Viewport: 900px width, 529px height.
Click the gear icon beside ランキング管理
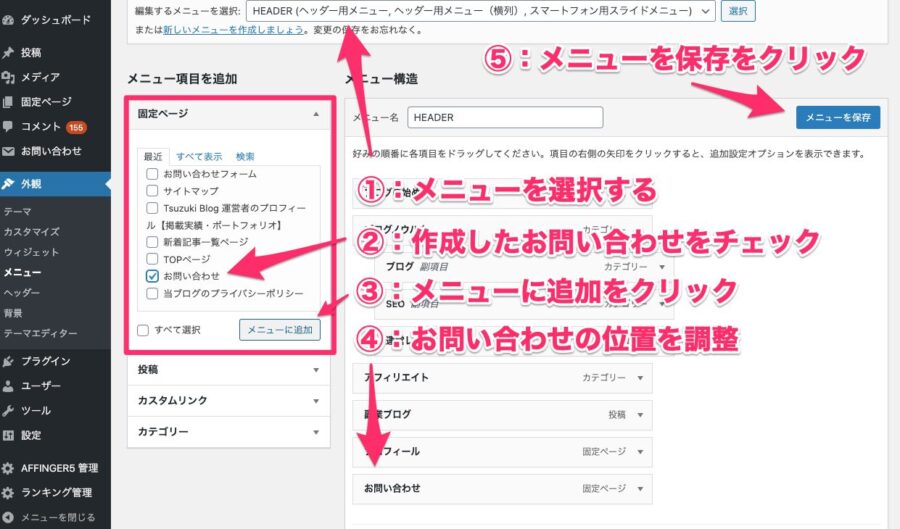pyautogui.click(x=7, y=493)
